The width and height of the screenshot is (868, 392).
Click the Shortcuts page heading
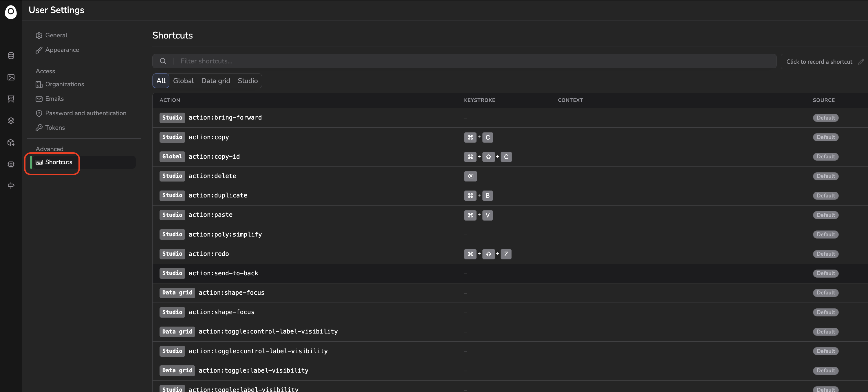coord(173,35)
